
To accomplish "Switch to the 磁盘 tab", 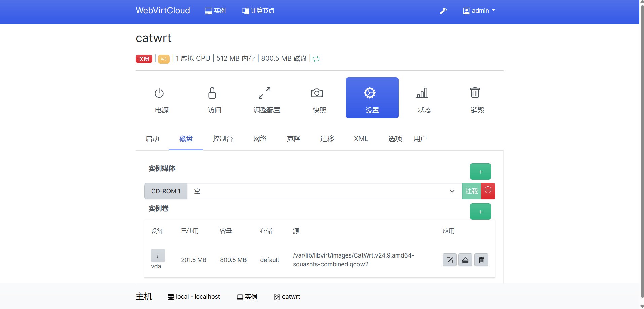I will click(x=186, y=139).
